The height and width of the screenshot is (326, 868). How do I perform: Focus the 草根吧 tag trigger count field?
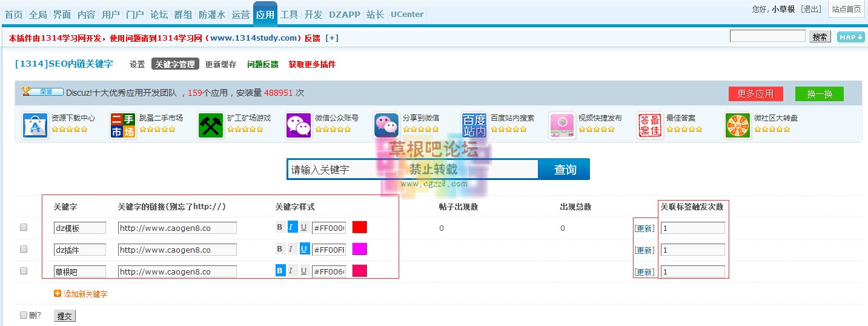click(x=693, y=271)
